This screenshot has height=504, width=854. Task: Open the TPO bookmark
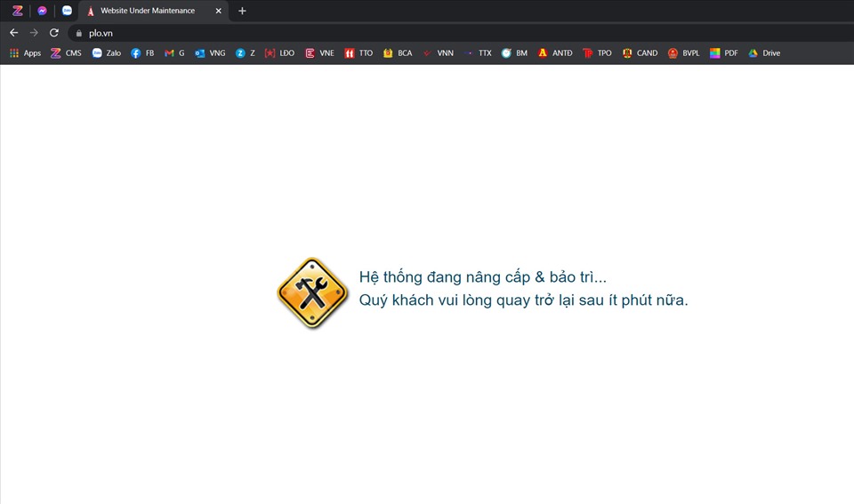(x=598, y=52)
